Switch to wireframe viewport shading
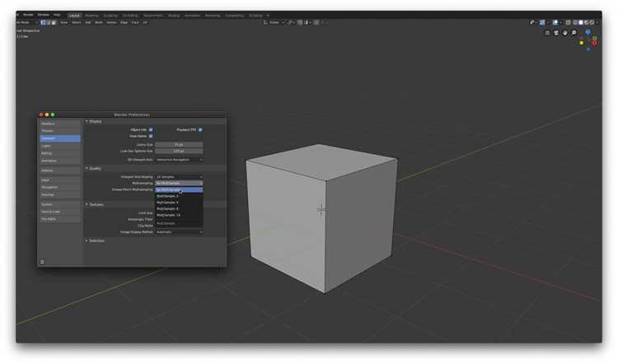The height and width of the screenshot is (364, 618). click(x=575, y=22)
